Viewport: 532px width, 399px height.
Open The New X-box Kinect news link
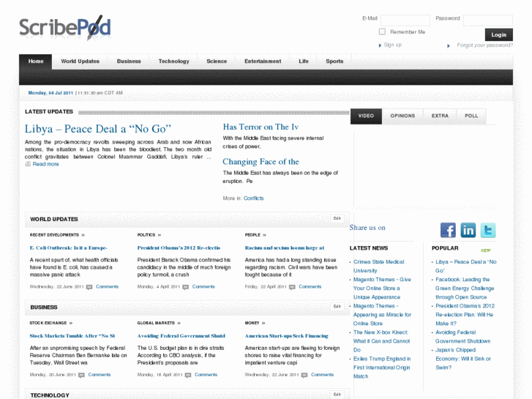click(x=381, y=341)
